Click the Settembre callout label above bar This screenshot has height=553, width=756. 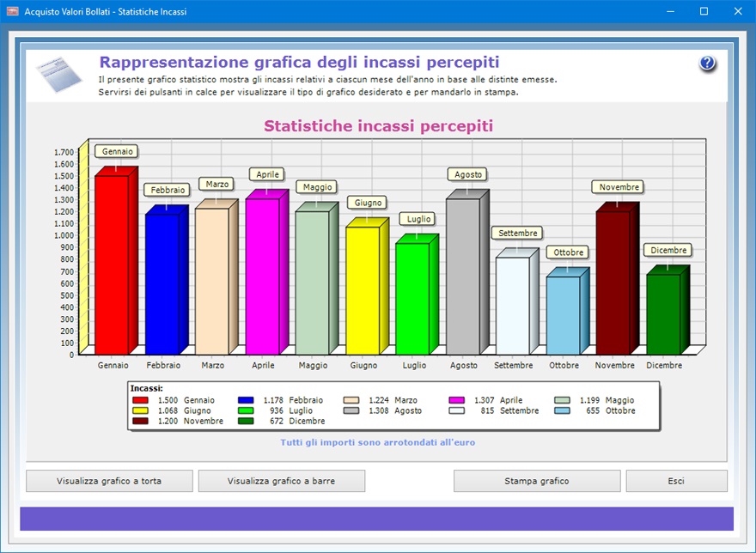click(x=518, y=234)
